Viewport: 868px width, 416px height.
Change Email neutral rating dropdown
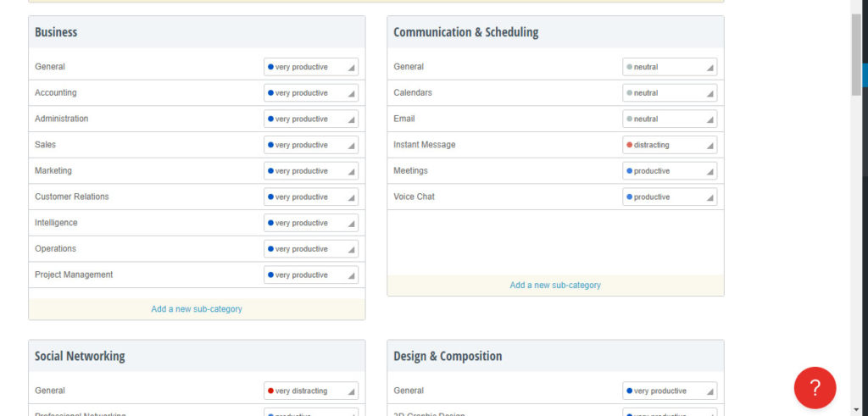coord(670,119)
